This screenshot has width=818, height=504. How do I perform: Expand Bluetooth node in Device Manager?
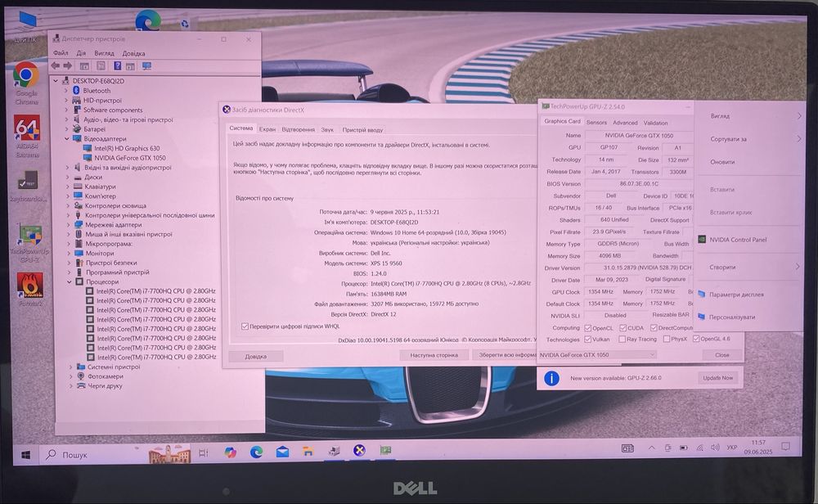pyautogui.click(x=66, y=91)
